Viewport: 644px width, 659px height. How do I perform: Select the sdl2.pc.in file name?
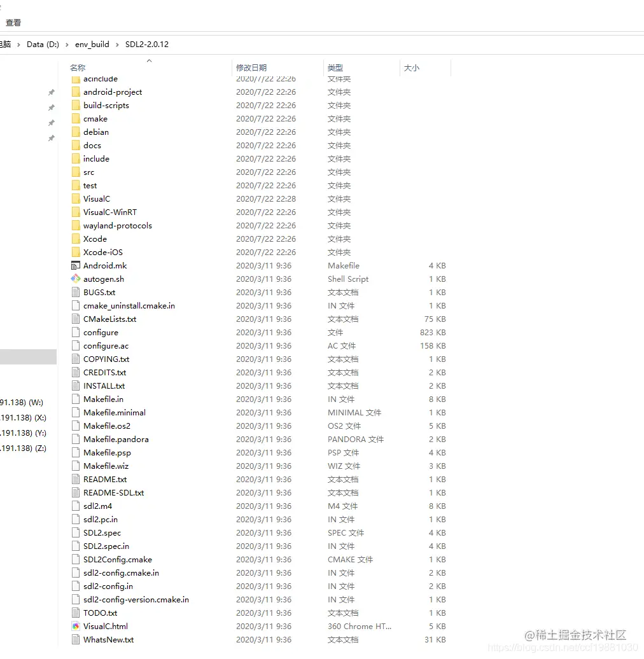(101, 520)
